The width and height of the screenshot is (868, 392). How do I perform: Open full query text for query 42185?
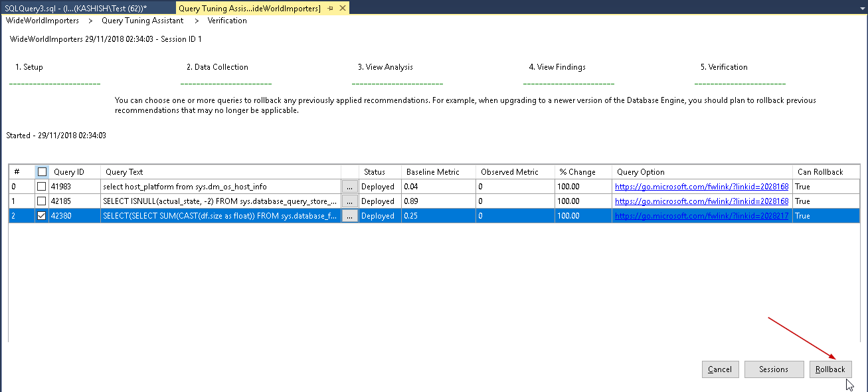click(349, 201)
